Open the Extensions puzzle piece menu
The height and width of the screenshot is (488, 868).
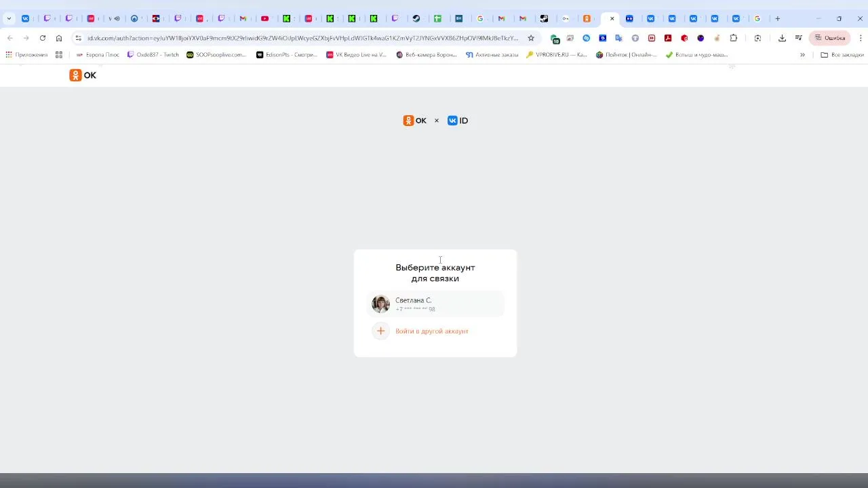[734, 38]
